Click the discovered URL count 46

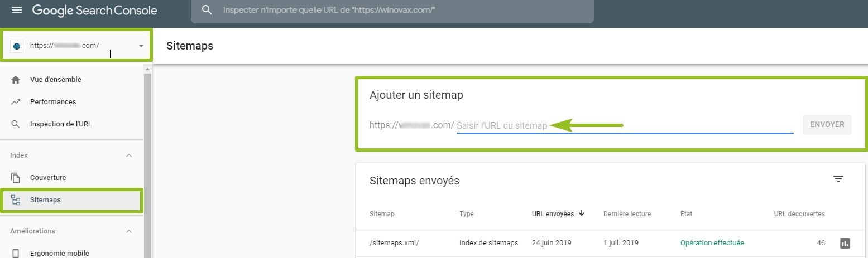[x=821, y=243]
